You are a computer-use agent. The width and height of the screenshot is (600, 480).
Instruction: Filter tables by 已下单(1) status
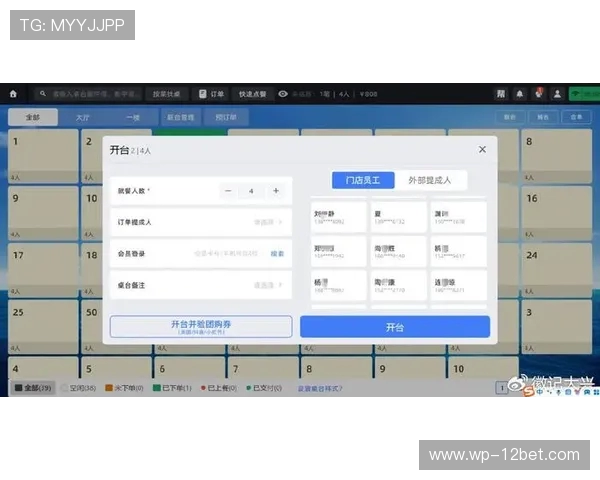click(x=172, y=388)
